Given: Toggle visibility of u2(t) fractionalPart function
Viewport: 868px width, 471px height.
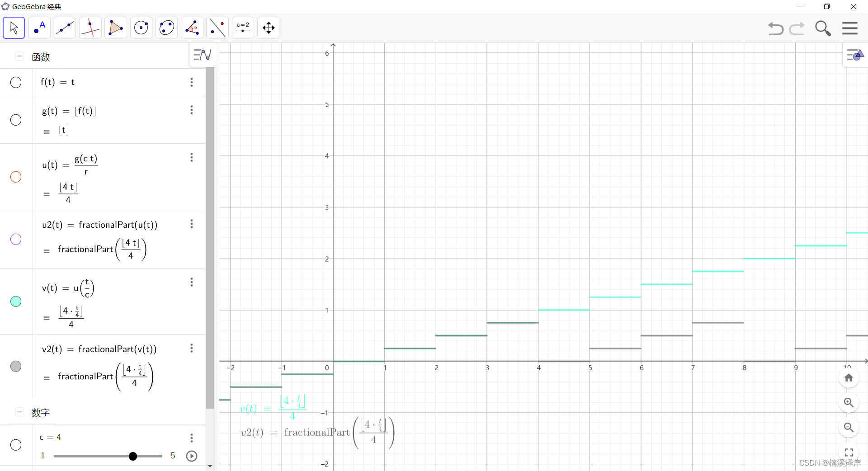Looking at the screenshot, I should [16, 239].
